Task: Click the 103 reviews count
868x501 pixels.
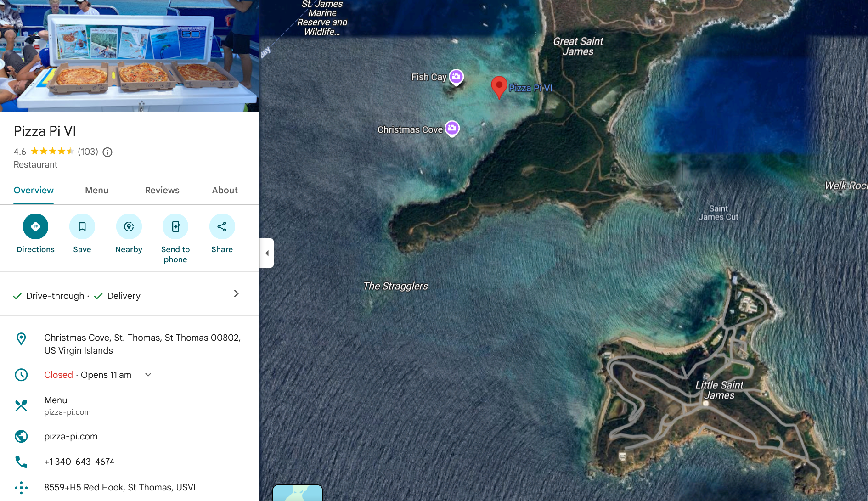Action: pos(88,152)
